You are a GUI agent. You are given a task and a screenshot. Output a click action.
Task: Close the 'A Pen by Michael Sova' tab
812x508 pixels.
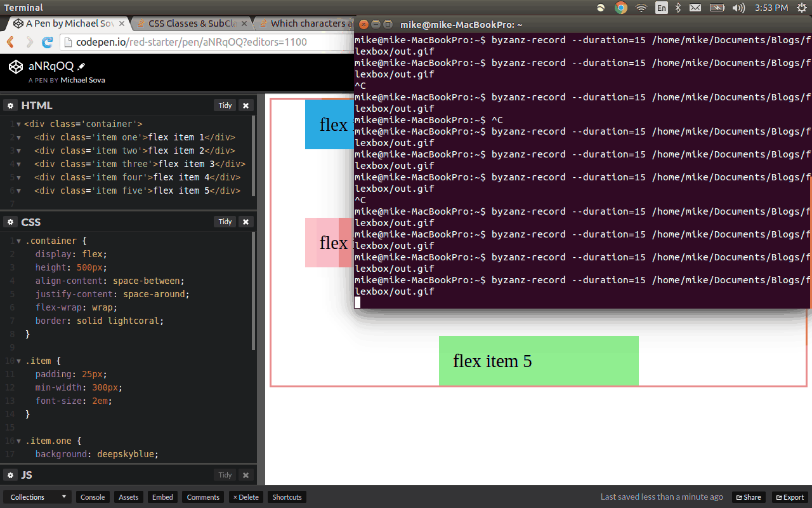[121, 24]
